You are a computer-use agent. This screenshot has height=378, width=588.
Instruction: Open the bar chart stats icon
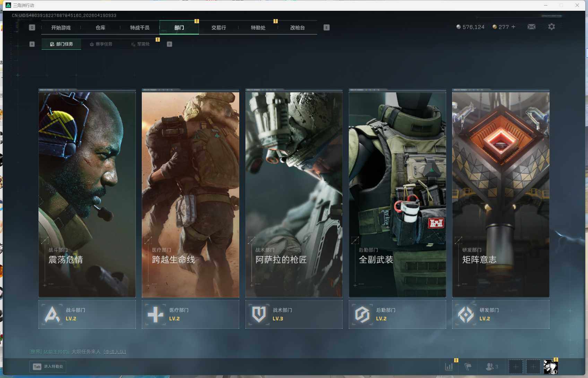[x=449, y=367]
